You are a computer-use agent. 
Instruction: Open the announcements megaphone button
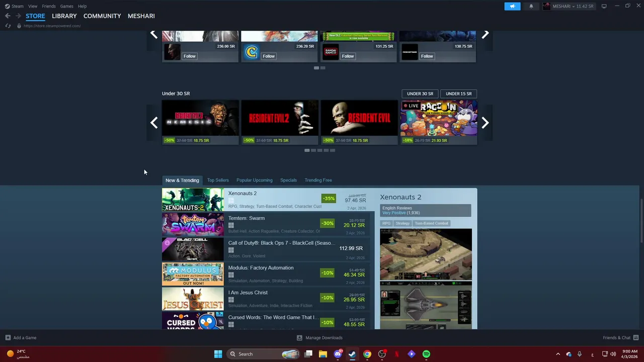512,6
